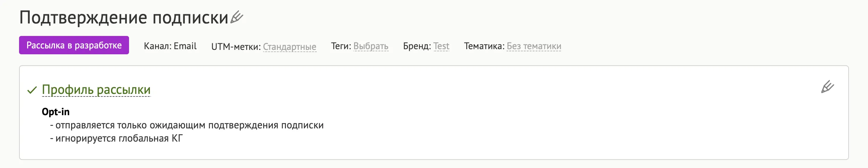Open the Стандартные UTM-метки selector
The image size is (868, 168).
(290, 47)
